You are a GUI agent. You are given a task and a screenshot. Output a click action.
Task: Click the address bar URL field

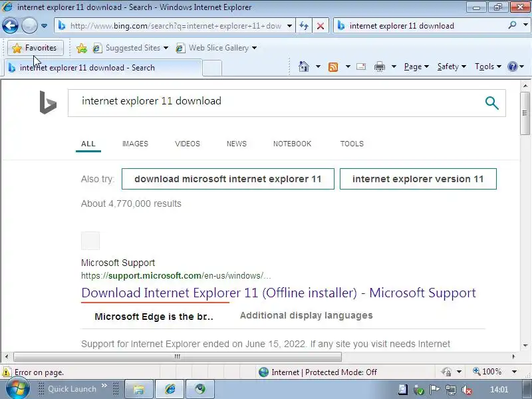(176, 26)
